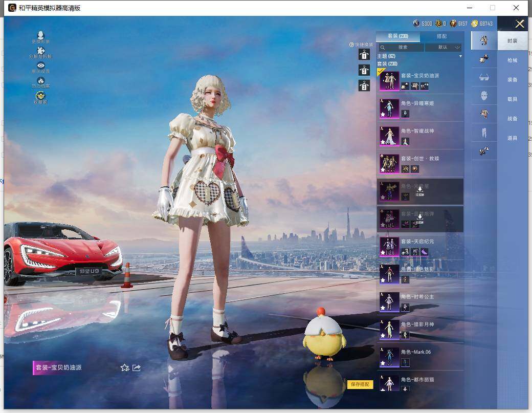Download the dimmed 12.83M outfit
The height and width of the screenshot is (413, 532).
pos(419,190)
